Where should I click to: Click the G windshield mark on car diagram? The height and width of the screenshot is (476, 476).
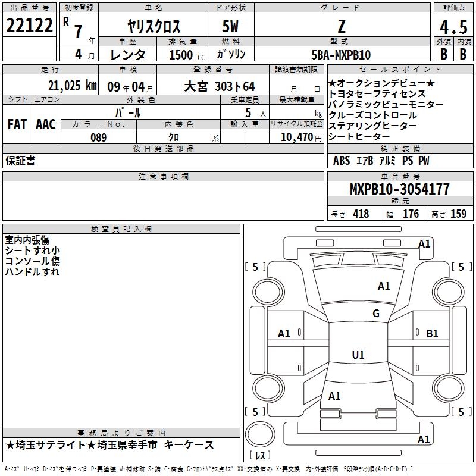point(375,314)
